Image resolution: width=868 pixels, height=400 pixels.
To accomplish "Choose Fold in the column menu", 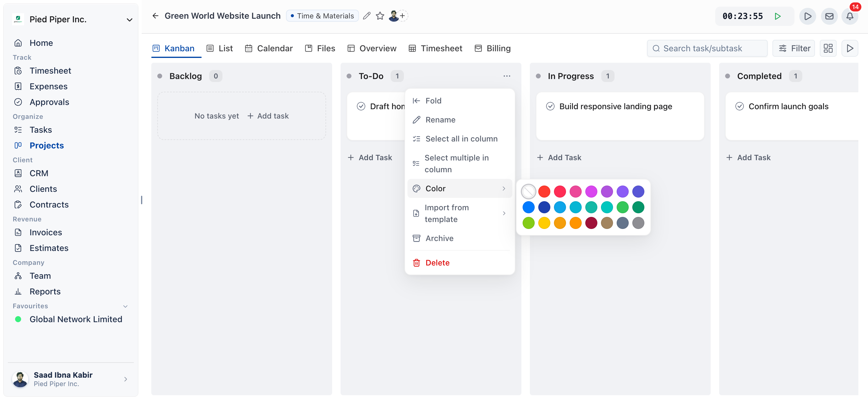I will 459,100.
